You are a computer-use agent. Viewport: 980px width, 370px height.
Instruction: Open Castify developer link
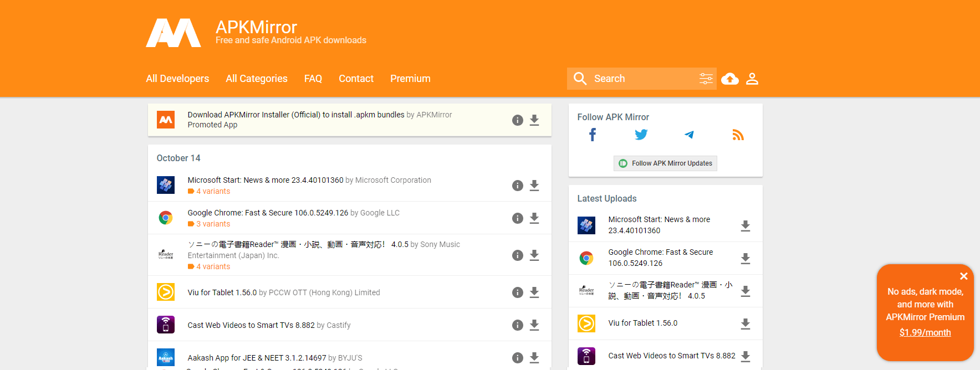click(339, 325)
